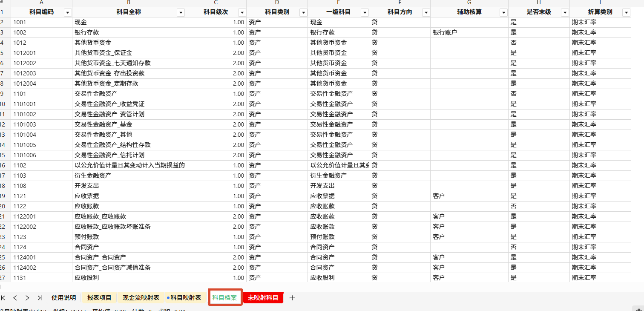
Task: Select column G header
Action: (469, 3)
